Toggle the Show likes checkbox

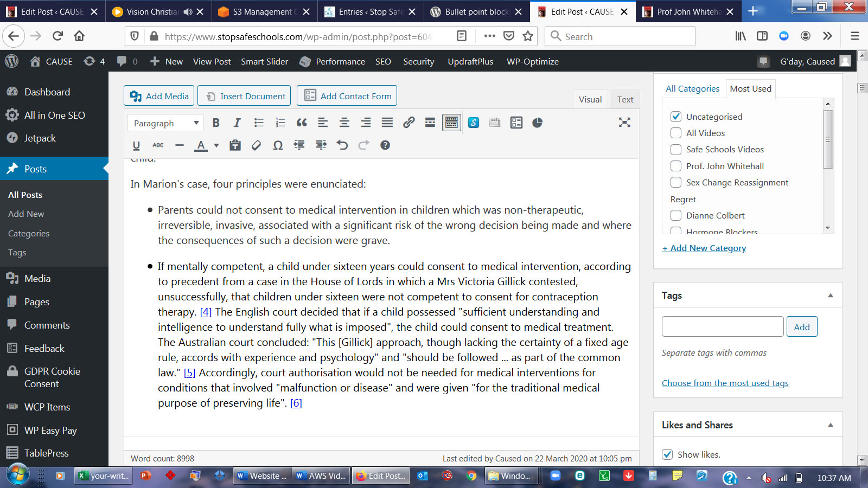tap(667, 454)
